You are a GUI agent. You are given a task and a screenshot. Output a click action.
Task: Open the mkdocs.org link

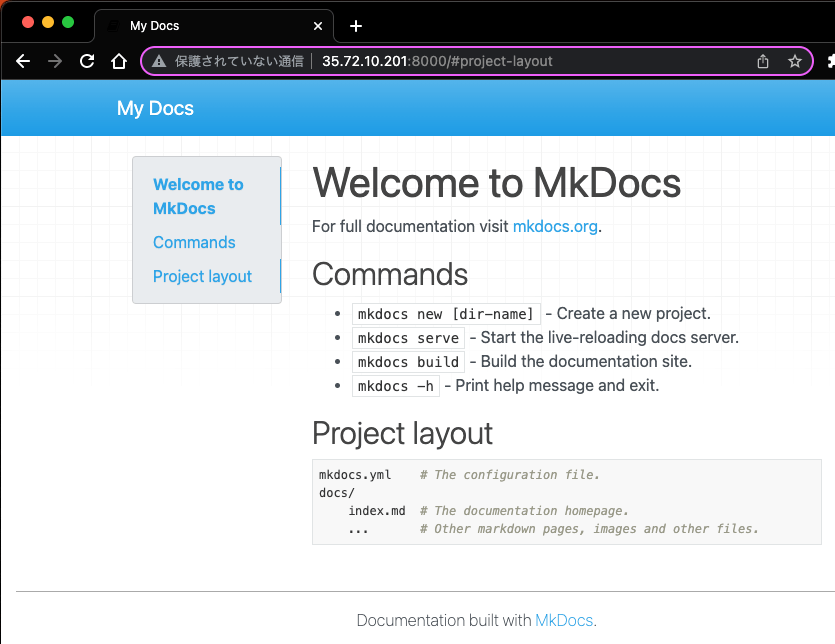click(x=555, y=226)
